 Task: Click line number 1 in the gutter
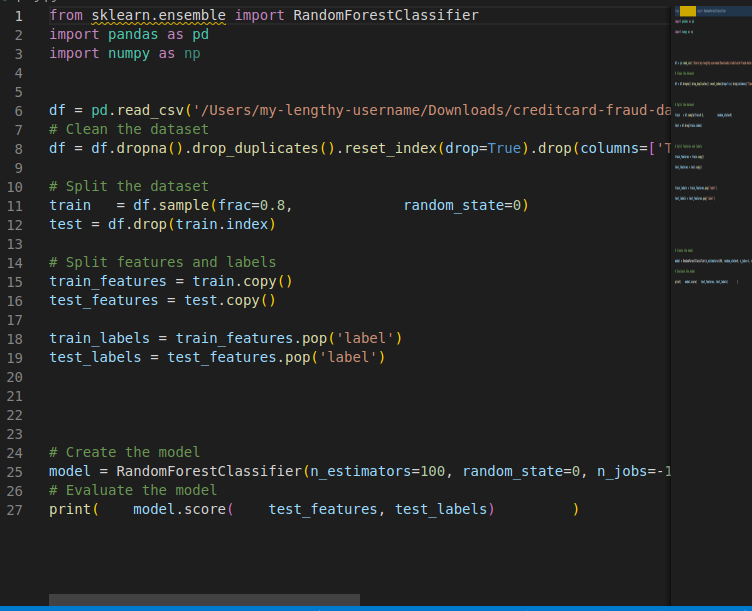click(x=18, y=15)
